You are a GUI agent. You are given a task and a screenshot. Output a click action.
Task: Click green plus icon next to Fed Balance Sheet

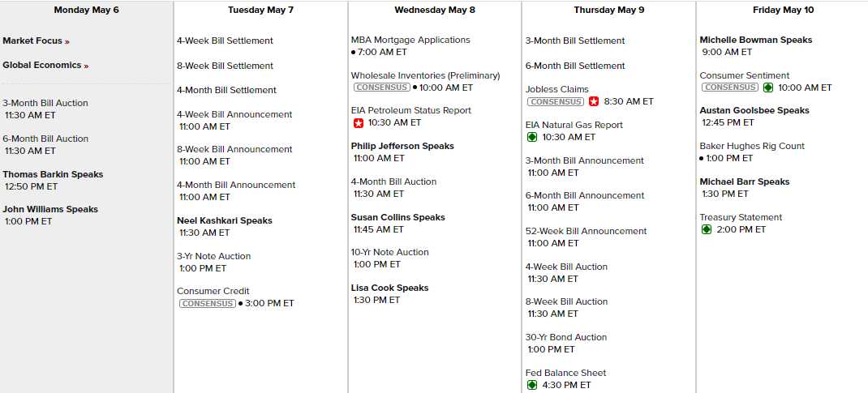point(532,385)
